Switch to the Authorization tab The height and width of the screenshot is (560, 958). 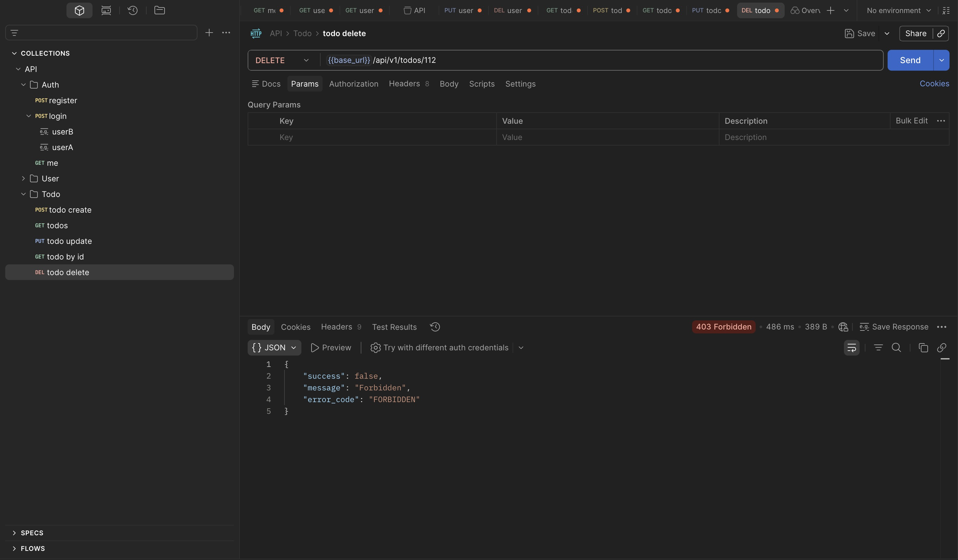[x=354, y=84]
